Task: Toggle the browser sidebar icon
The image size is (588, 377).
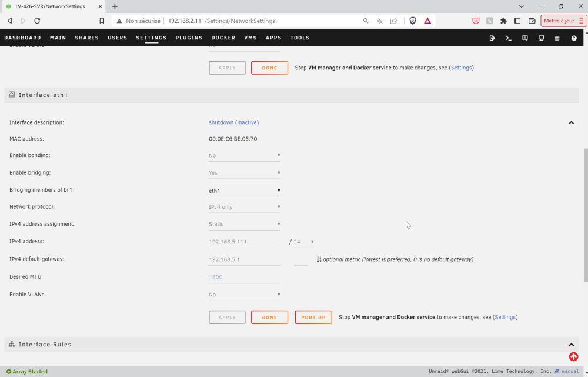Action: (x=517, y=21)
